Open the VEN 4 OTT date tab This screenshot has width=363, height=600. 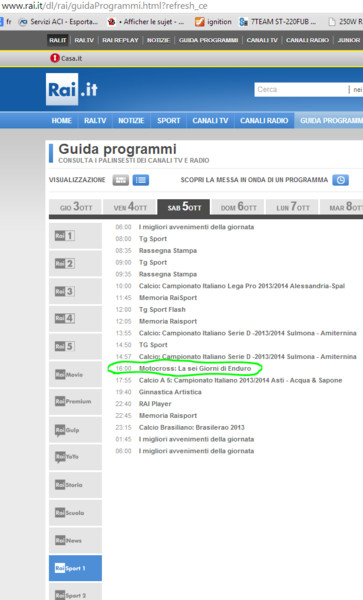(x=130, y=207)
